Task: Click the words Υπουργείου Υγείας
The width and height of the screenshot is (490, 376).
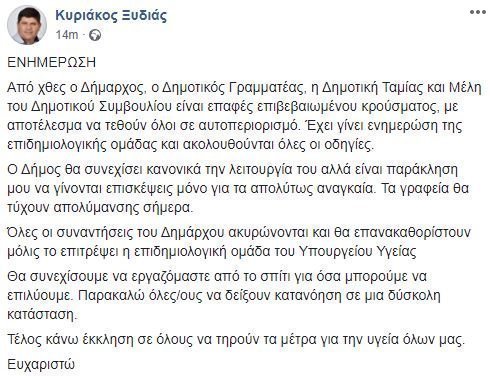Action: pos(356,251)
